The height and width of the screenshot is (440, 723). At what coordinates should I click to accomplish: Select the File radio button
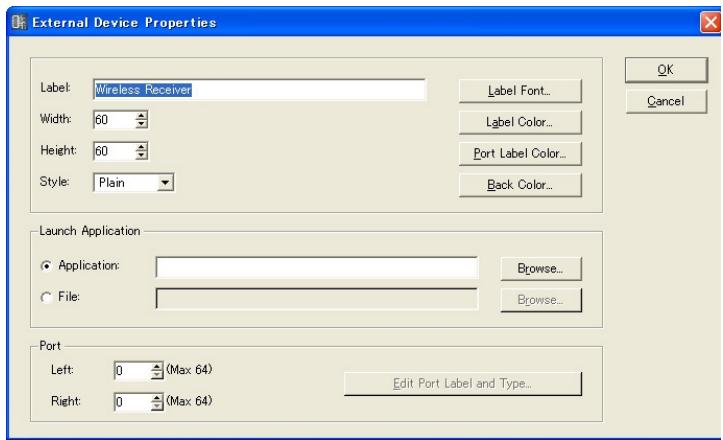(46, 297)
